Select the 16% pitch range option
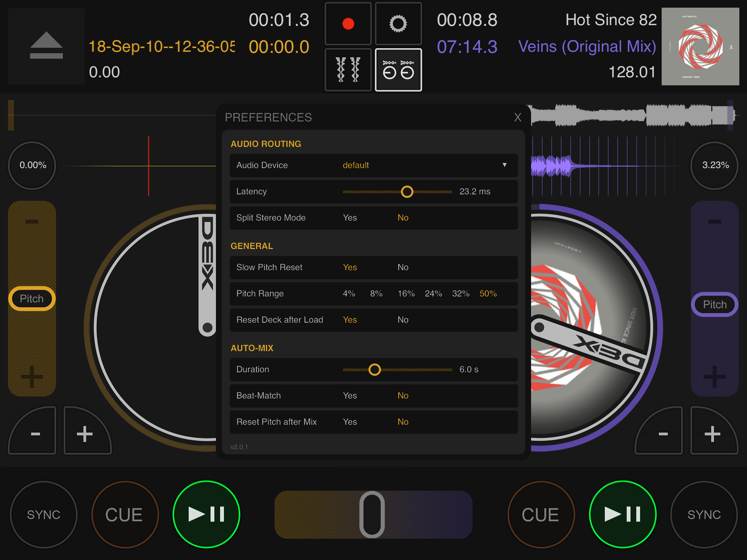The height and width of the screenshot is (560, 747). [x=406, y=294]
